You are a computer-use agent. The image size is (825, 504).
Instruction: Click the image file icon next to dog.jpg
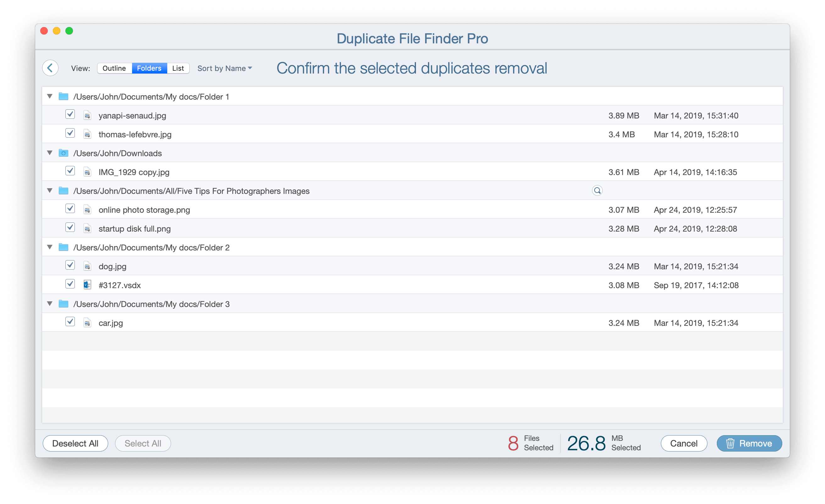[87, 266]
